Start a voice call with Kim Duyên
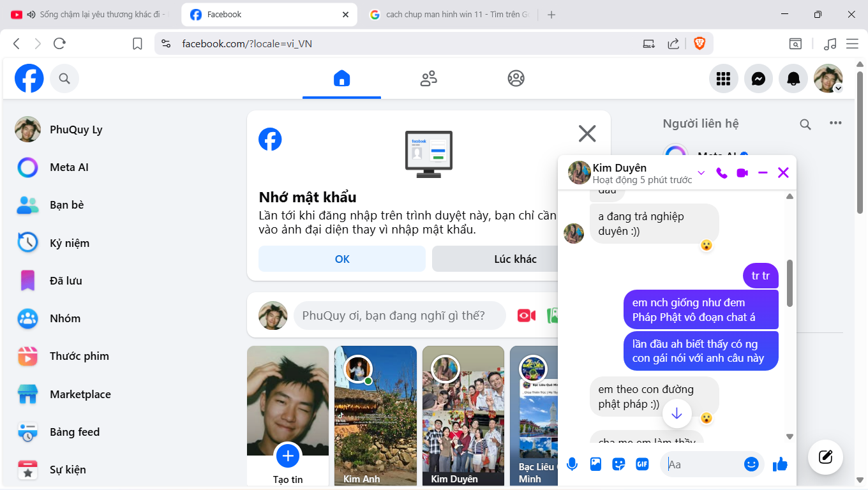Image resolution: width=868 pixels, height=490 pixels. (722, 172)
